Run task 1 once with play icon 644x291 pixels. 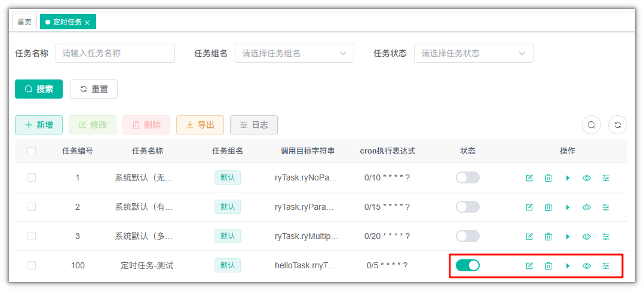[568, 178]
